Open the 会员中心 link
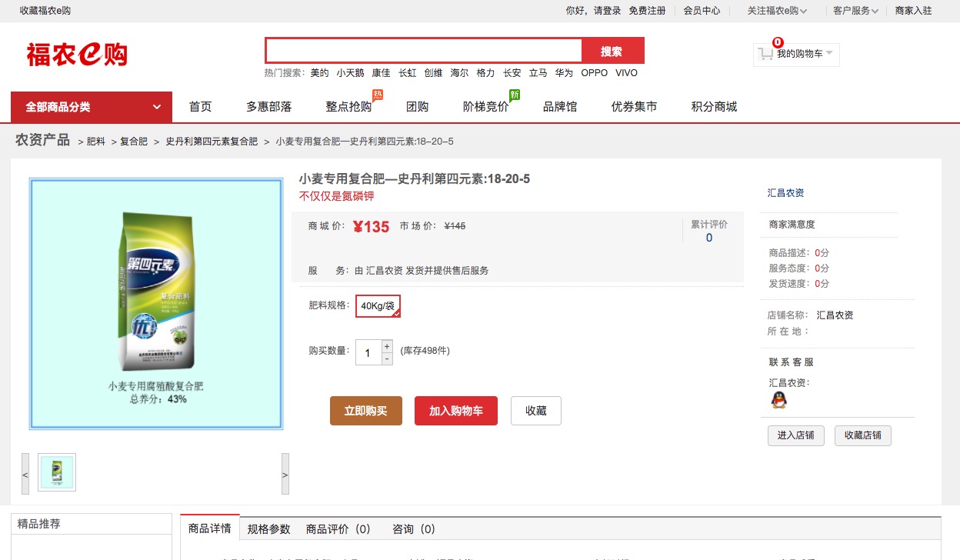The image size is (960, 560). [x=702, y=11]
